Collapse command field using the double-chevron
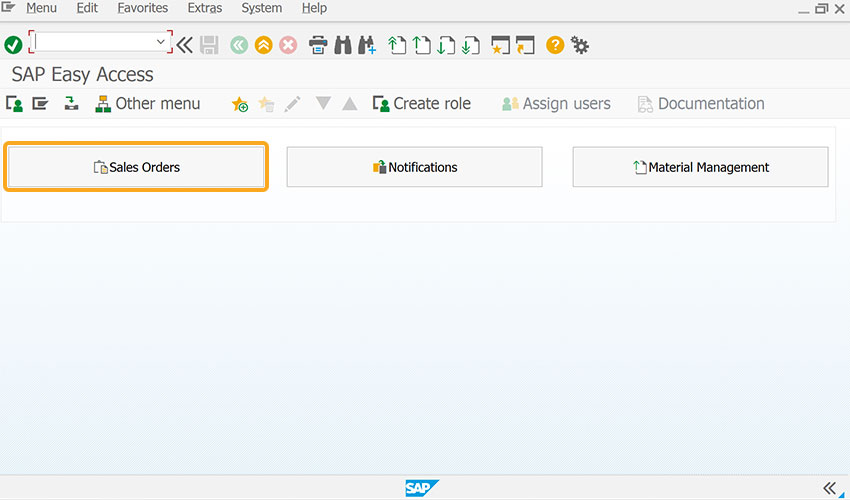The height and width of the screenshot is (500, 850). pos(184,45)
